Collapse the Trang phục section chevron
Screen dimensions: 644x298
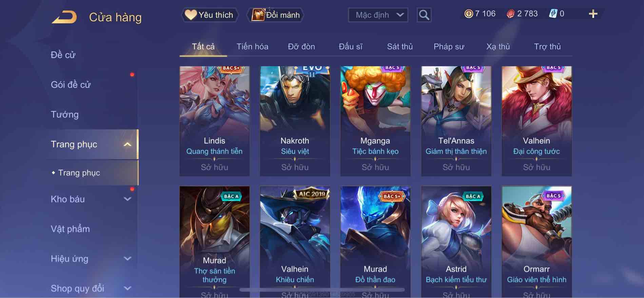click(x=128, y=145)
